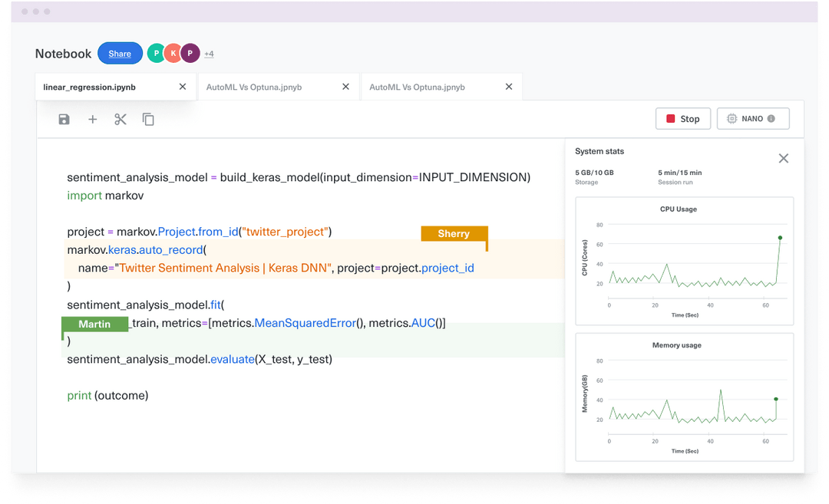Select collaborator avatar K in red
829x504 pixels.
(173, 53)
